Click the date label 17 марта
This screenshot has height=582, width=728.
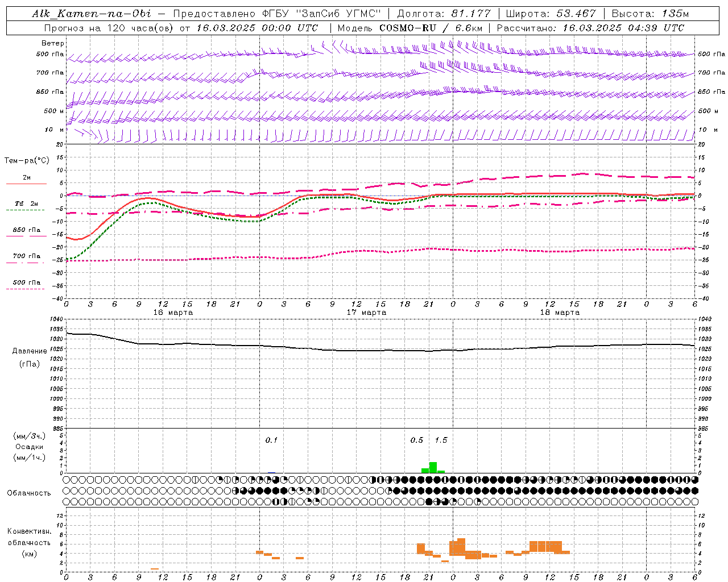366,313
